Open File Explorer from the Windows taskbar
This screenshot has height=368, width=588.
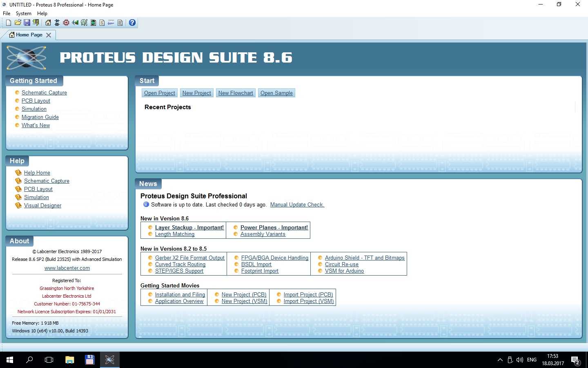pyautogui.click(x=69, y=360)
